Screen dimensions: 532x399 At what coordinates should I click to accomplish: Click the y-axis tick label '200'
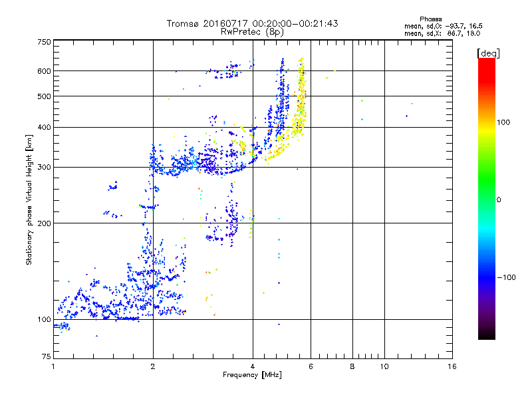[44, 223]
